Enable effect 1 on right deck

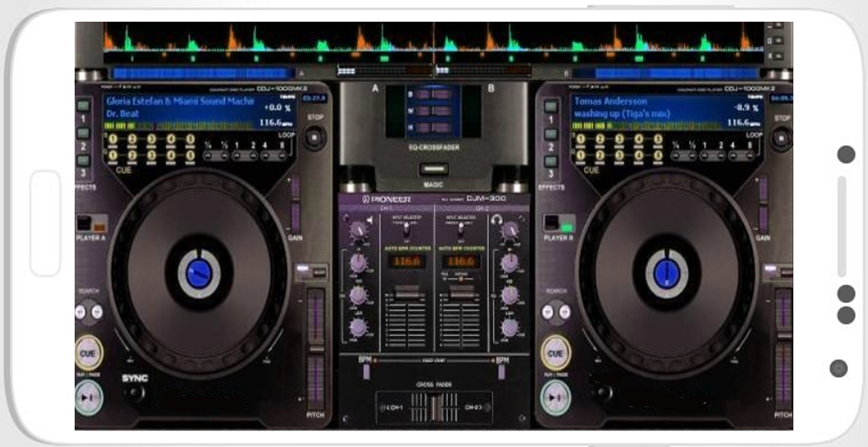pos(549,106)
